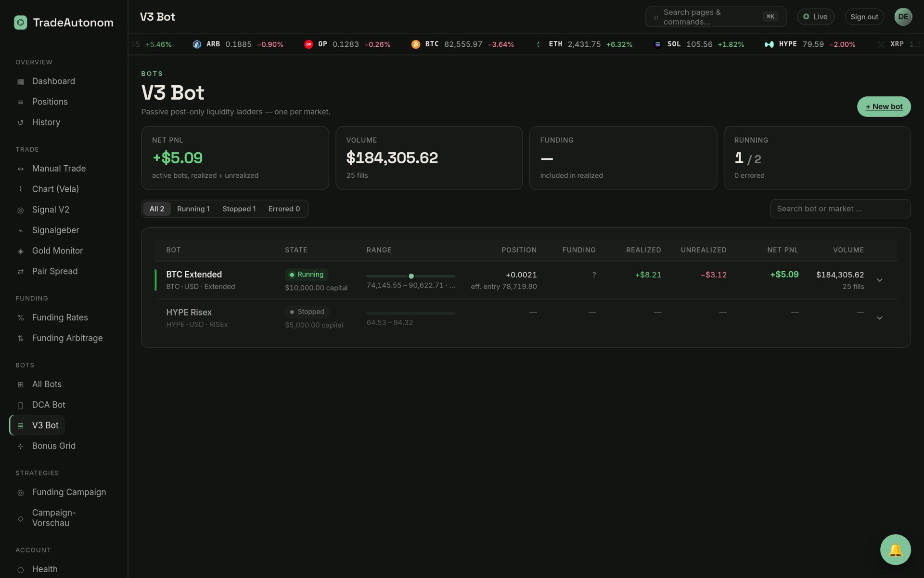Click the Positions list icon

tap(20, 102)
